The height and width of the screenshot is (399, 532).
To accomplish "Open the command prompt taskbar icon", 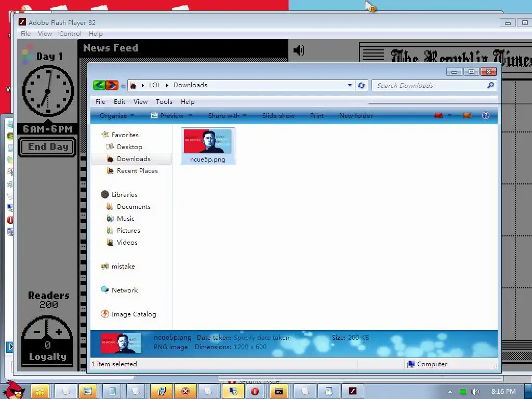I will tap(279, 392).
